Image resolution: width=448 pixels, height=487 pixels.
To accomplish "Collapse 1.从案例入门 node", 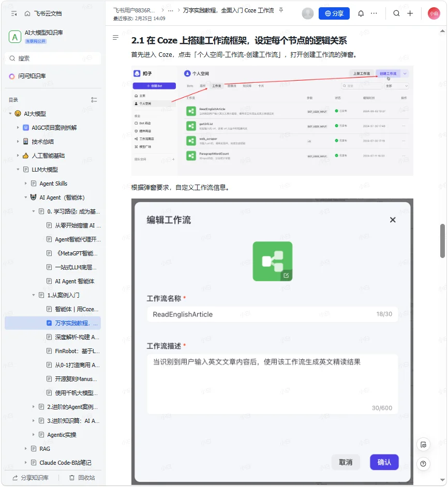I will pyautogui.click(x=34, y=295).
